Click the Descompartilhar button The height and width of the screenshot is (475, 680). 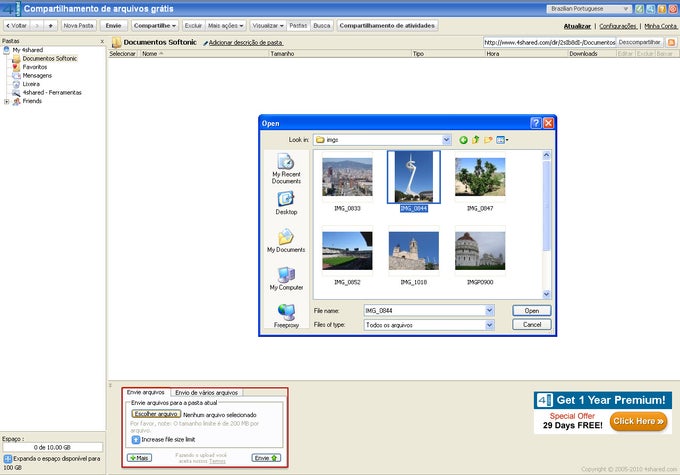click(639, 42)
